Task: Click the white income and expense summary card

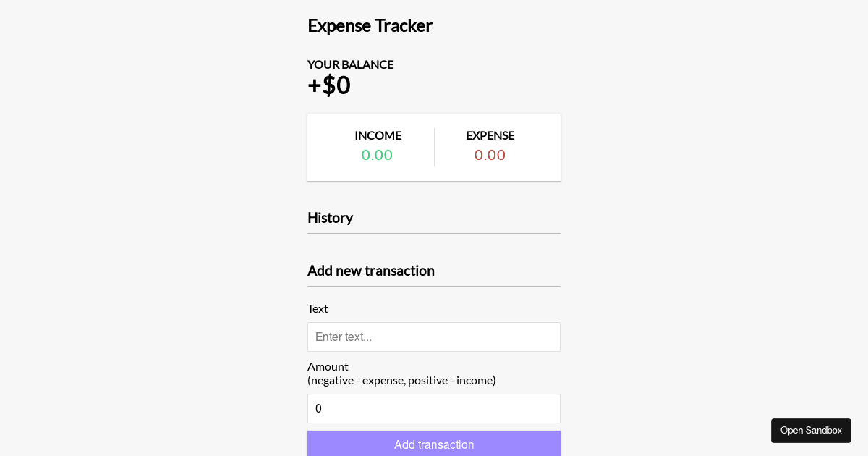Action: click(x=434, y=147)
